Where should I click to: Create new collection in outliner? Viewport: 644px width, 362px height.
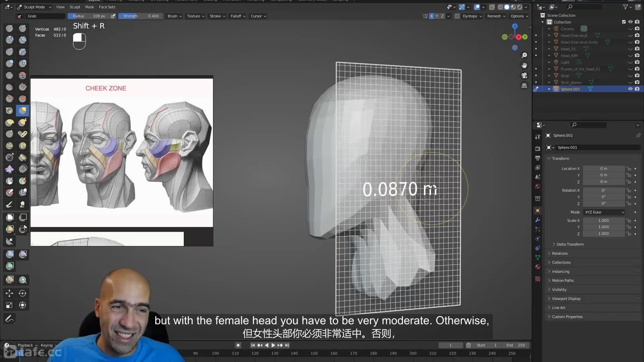click(638, 7)
